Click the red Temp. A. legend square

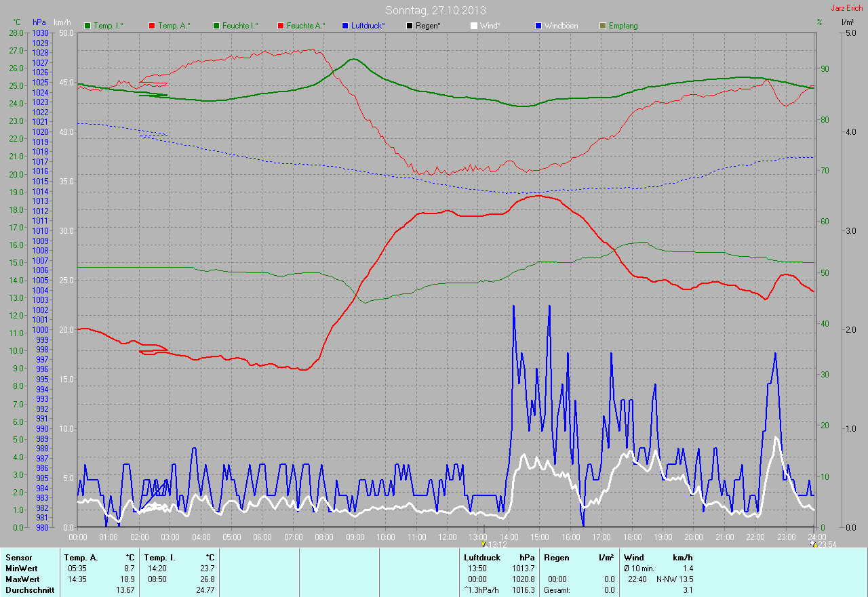[x=152, y=26]
